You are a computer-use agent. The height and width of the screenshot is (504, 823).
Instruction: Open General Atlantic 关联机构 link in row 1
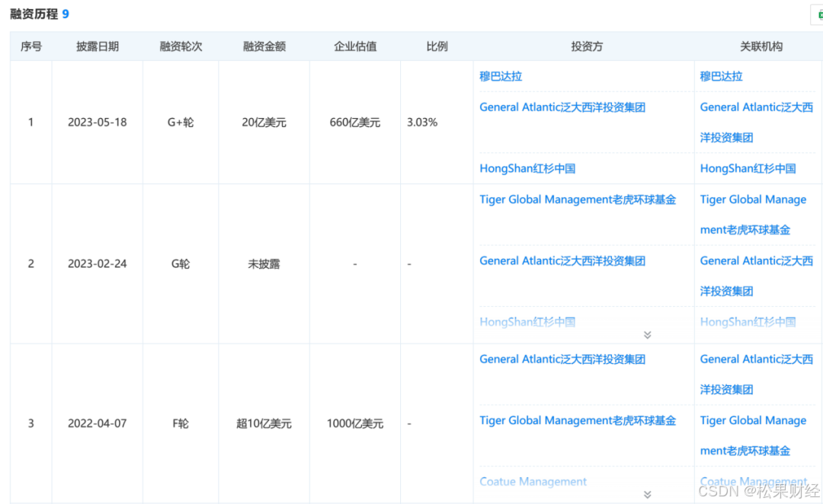coord(757,123)
